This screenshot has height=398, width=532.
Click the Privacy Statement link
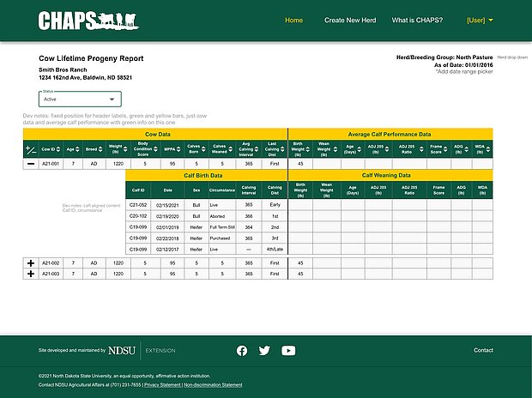[x=162, y=385]
